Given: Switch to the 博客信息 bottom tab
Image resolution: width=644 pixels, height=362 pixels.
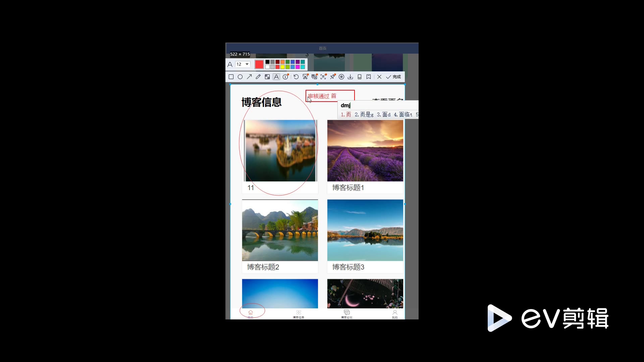Looking at the screenshot, I should (299, 314).
